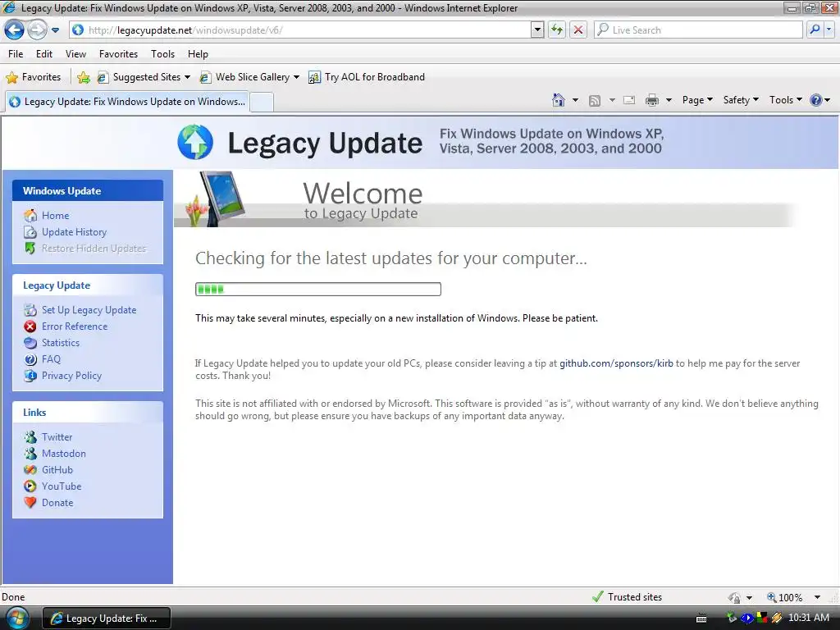This screenshot has height=630, width=840.
Task: Open the Mastodon link
Action: click(x=64, y=454)
